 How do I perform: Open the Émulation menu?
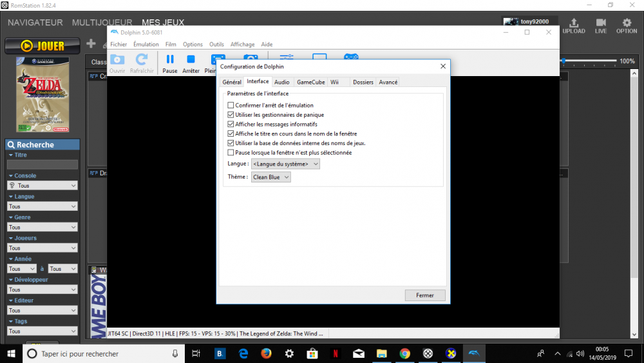pyautogui.click(x=146, y=44)
